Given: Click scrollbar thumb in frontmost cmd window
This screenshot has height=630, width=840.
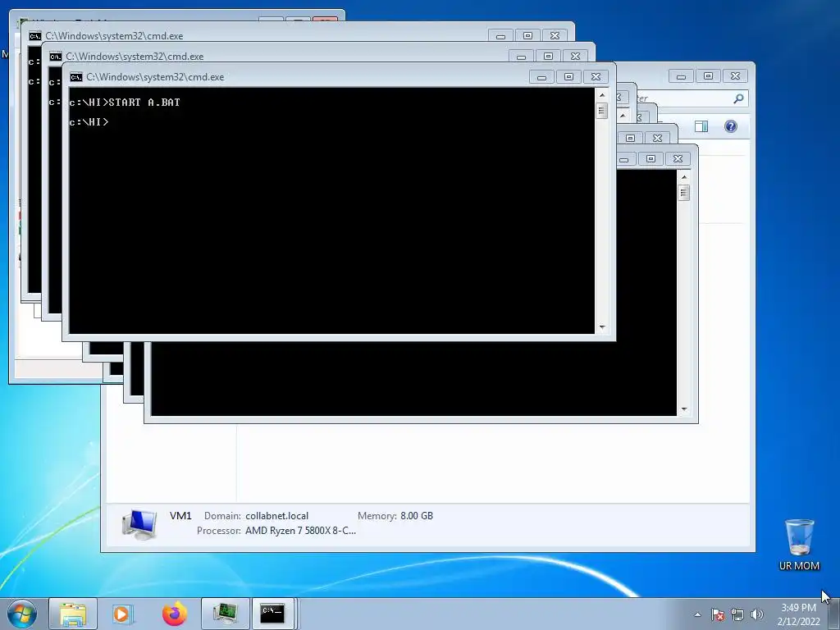Looking at the screenshot, I should (x=602, y=111).
